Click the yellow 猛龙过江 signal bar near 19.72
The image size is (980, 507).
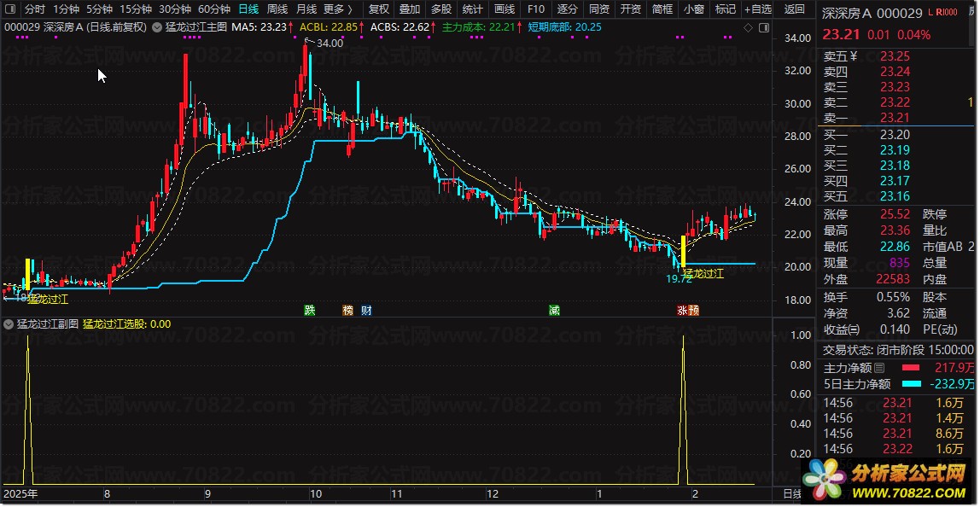pyautogui.click(x=683, y=251)
